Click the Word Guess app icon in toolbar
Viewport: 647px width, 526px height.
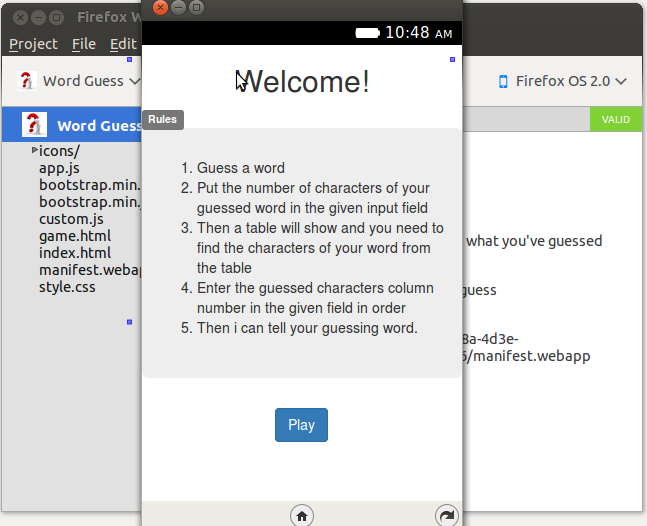pyautogui.click(x=28, y=81)
